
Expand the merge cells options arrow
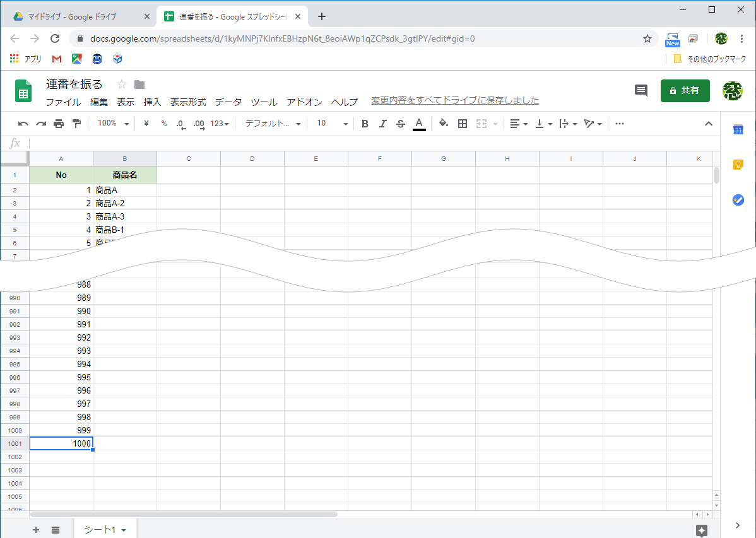coord(495,124)
